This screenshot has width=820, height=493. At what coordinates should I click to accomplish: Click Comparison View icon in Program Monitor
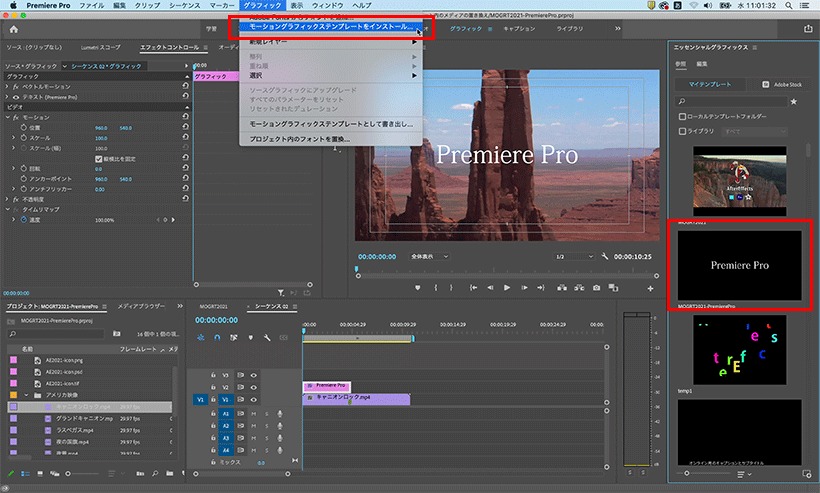(613, 288)
